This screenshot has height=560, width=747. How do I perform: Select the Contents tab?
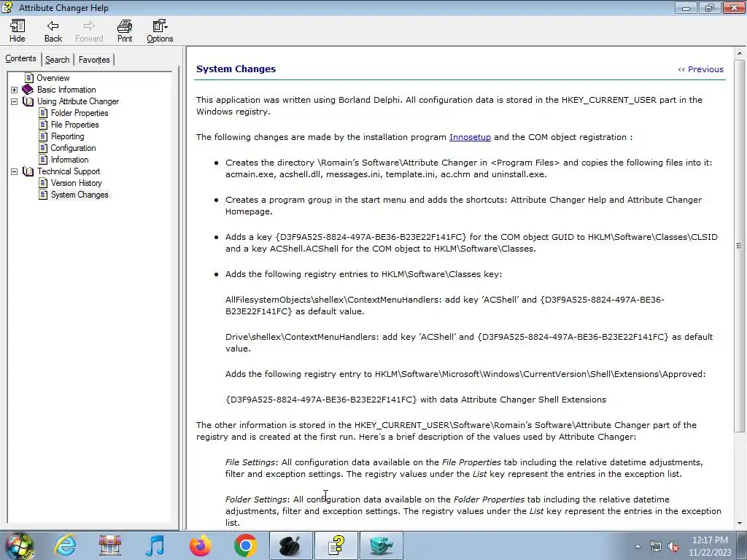coord(20,58)
